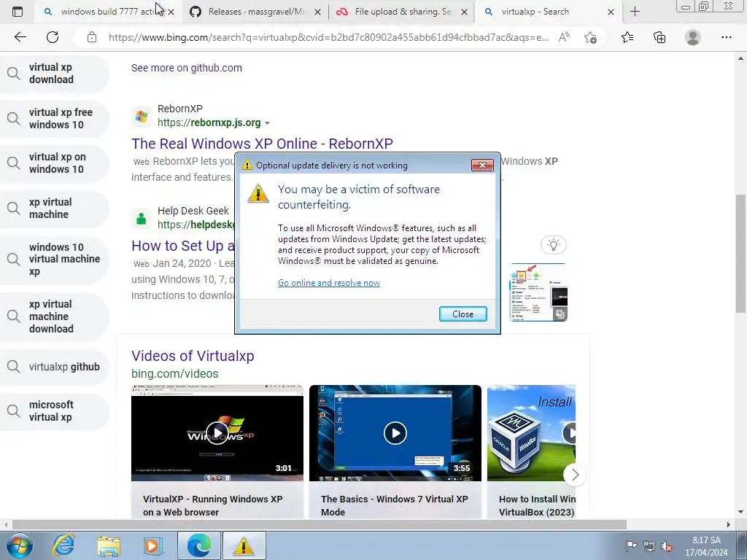Open the Help Desk Geek result thumbnail image
Image resolution: width=747 pixels, height=560 pixels.
point(538,292)
